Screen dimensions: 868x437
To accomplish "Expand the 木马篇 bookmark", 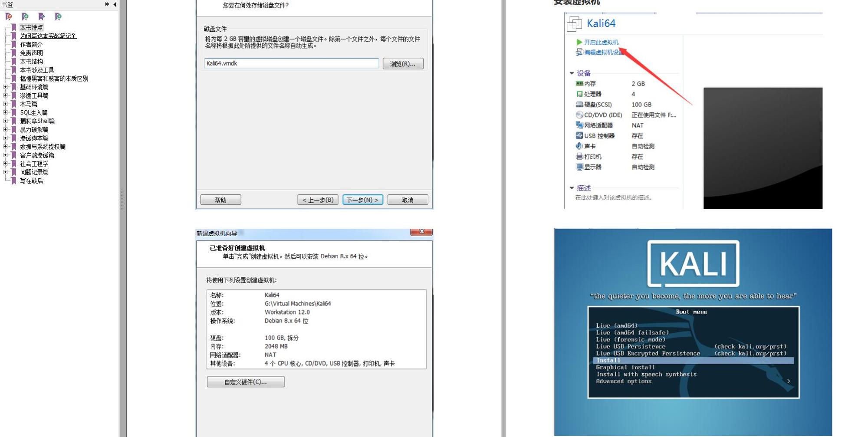I will pos(6,104).
